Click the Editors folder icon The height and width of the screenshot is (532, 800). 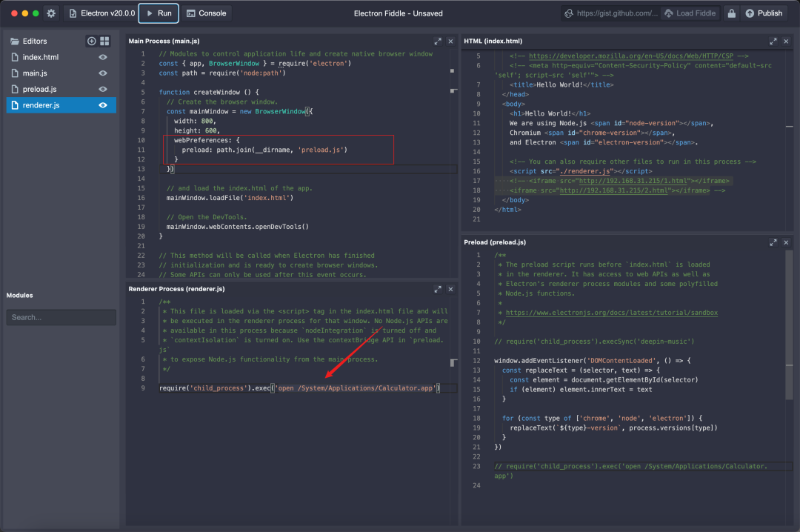tap(15, 41)
